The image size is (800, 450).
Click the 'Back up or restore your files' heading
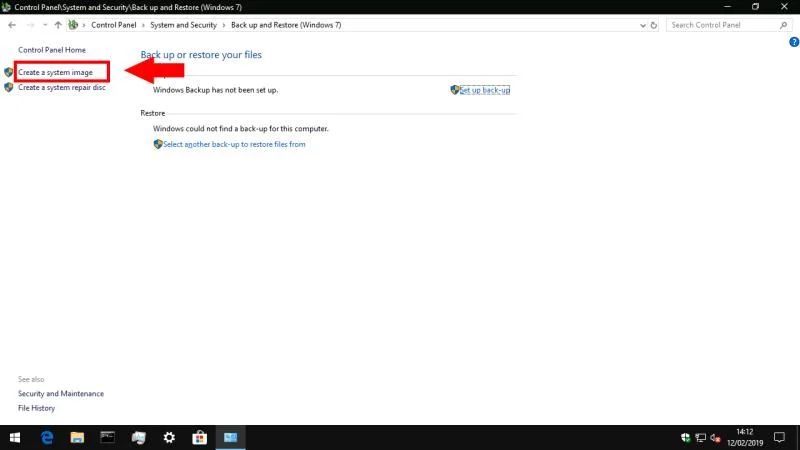(x=201, y=55)
